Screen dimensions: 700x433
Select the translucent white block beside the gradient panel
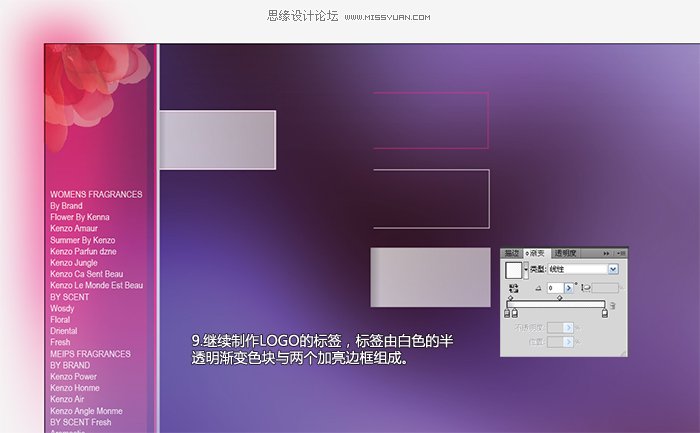[x=430, y=277]
